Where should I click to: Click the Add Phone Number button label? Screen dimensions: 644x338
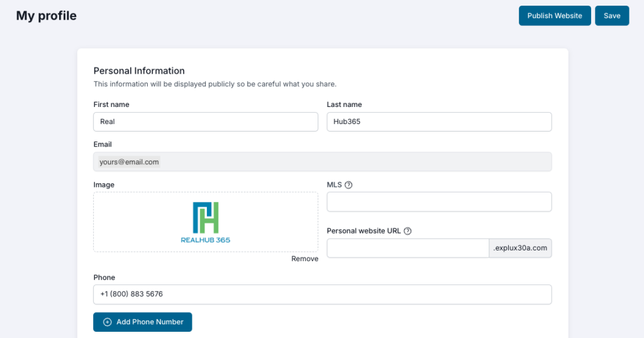click(150, 322)
